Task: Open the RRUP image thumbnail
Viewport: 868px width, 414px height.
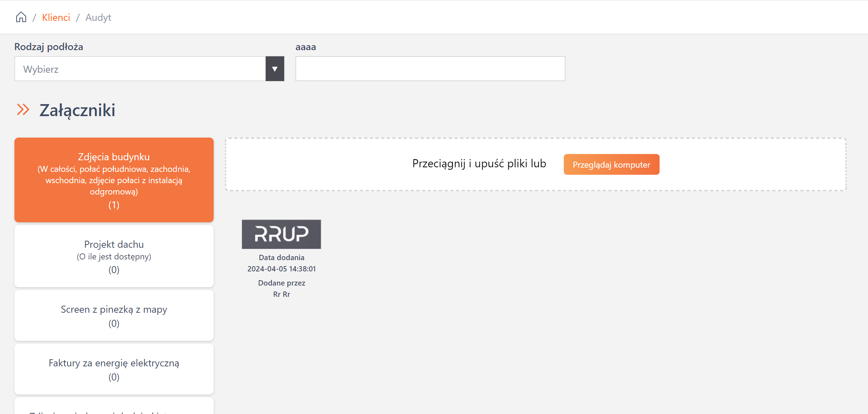Action: [x=281, y=234]
